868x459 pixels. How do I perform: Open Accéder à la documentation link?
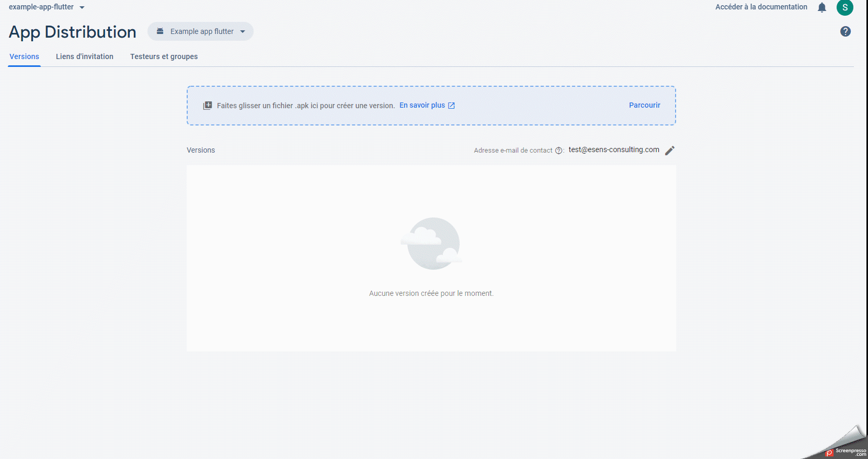(761, 7)
